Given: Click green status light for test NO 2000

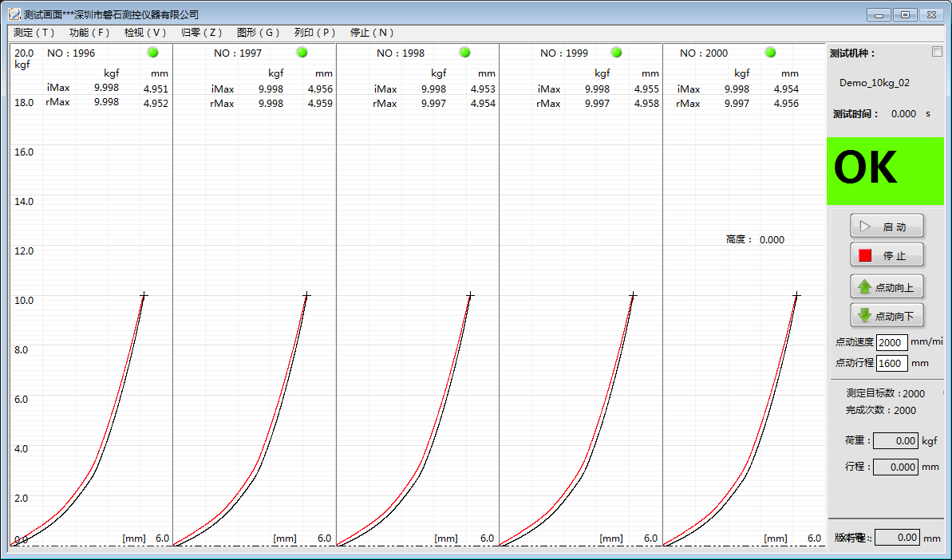Looking at the screenshot, I should [x=770, y=53].
